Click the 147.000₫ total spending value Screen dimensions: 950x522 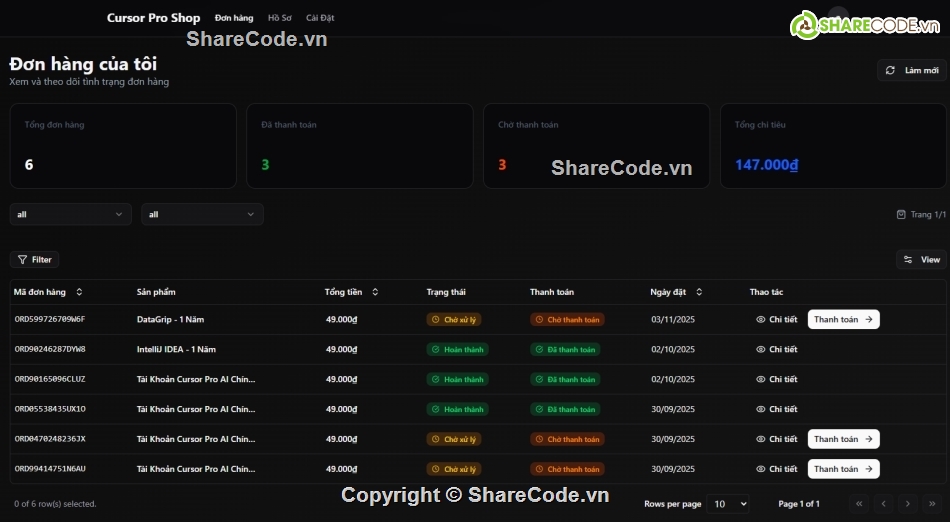pyautogui.click(x=766, y=165)
